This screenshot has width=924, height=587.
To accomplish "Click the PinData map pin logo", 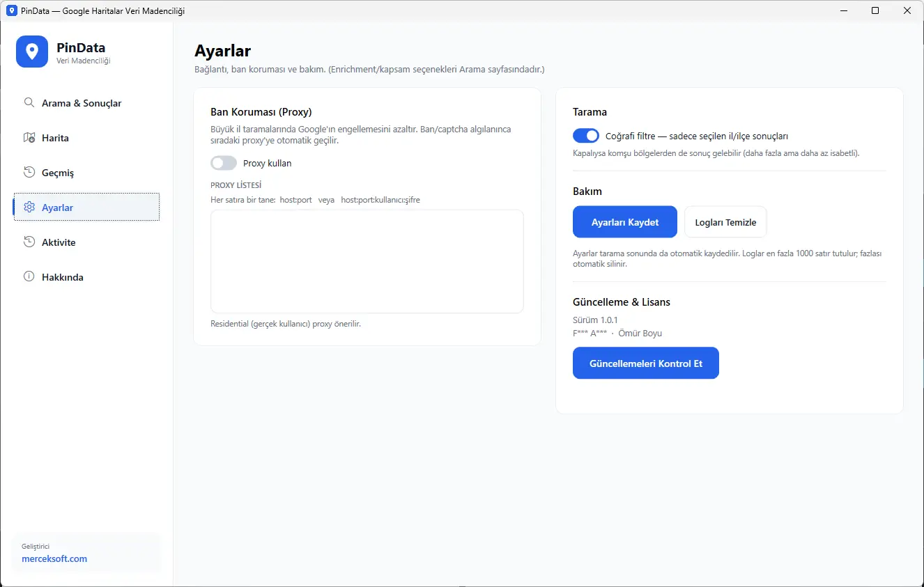I will 32,52.
